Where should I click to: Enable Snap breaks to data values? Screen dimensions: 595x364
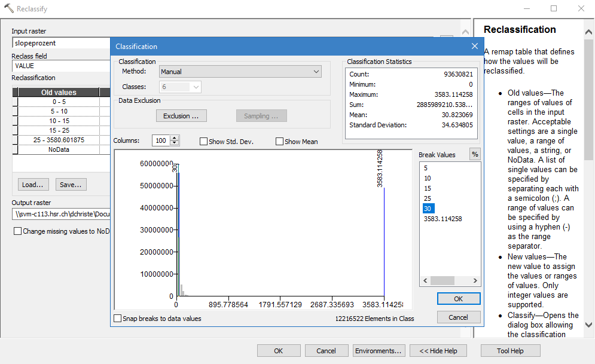click(x=118, y=319)
